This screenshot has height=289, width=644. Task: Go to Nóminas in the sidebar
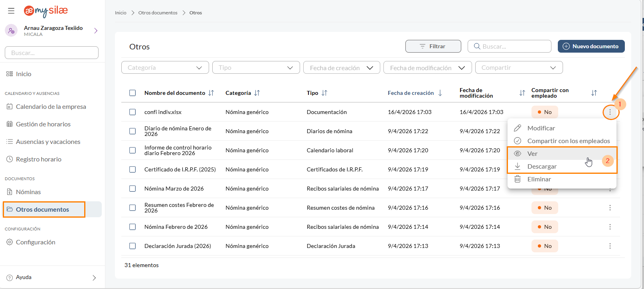tap(28, 192)
